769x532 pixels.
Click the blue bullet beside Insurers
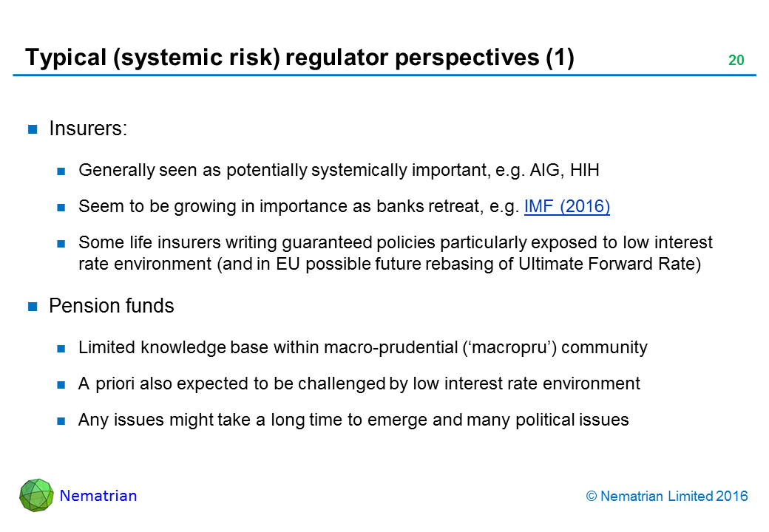pos(33,130)
